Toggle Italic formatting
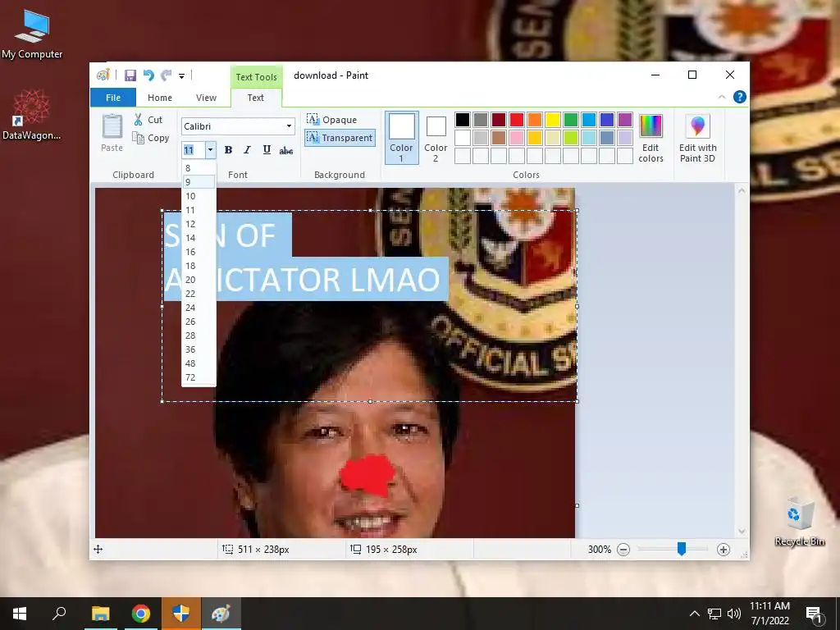Viewport: 840px width, 630px height. pos(247,150)
